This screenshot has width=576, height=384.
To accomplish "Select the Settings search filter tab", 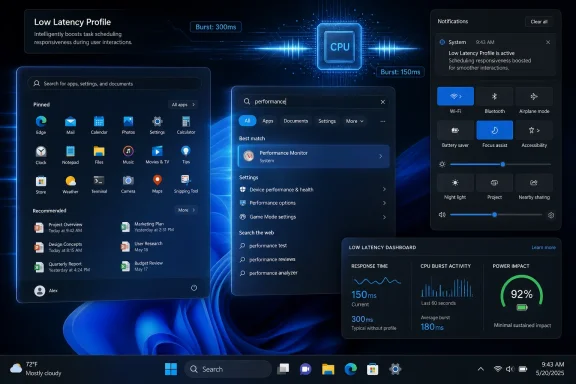I will click(x=327, y=121).
